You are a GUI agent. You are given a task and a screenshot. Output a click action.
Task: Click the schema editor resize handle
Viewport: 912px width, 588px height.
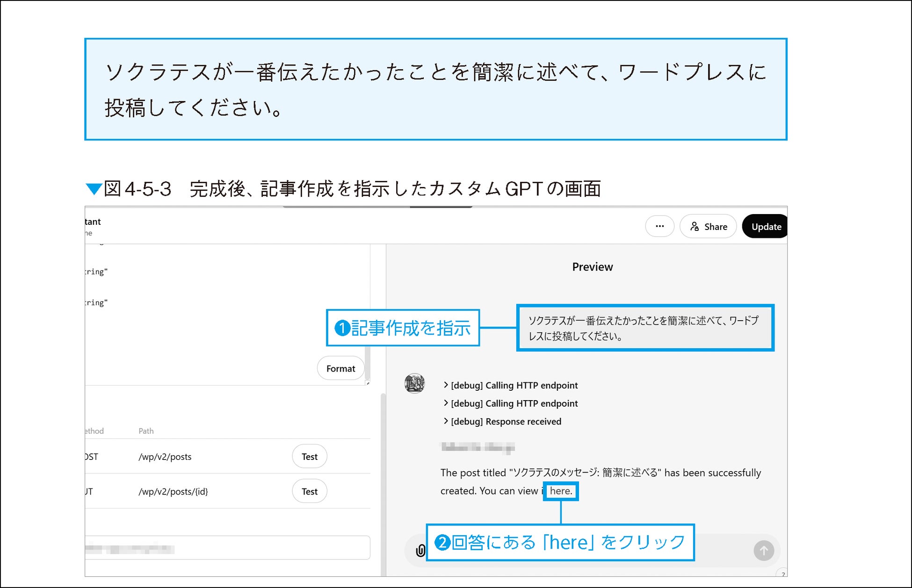point(368,383)
